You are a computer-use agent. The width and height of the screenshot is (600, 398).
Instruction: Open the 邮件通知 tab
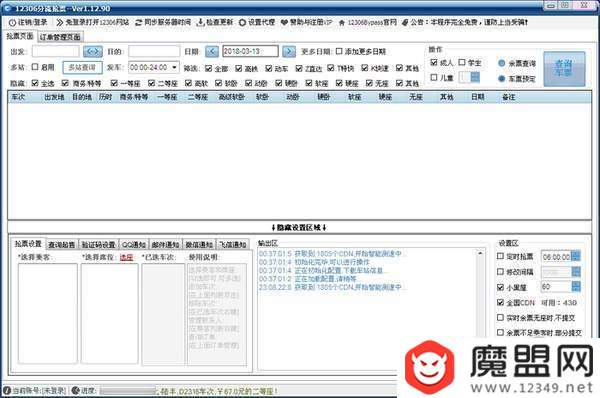tap(165, 245)
